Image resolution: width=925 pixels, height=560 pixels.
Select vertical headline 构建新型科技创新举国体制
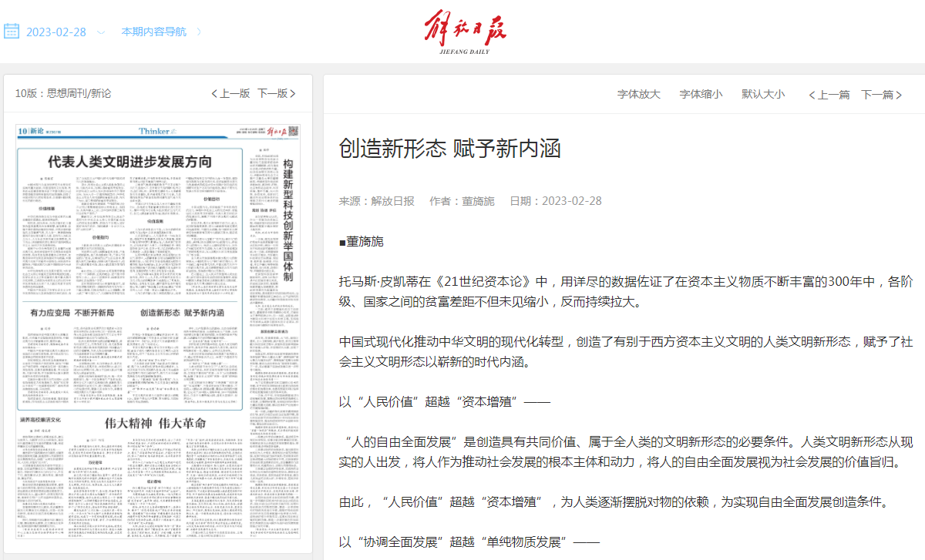(x=288, y=220)
